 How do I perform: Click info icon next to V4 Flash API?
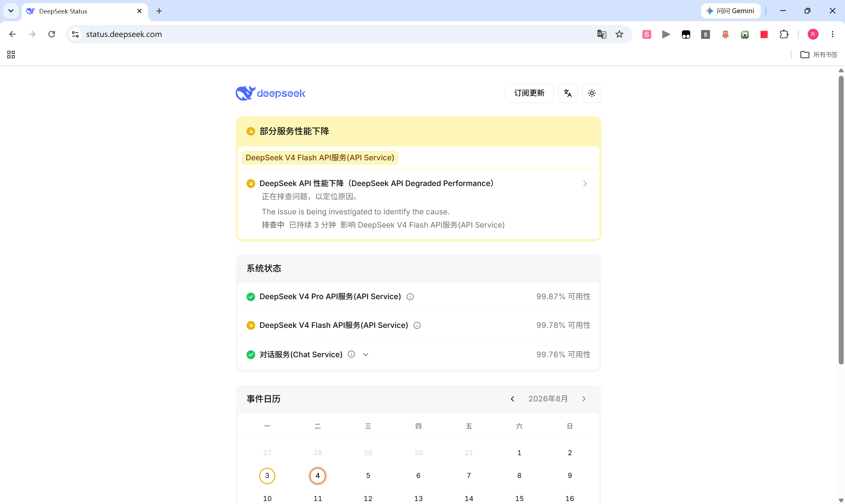tap(417, 325)
